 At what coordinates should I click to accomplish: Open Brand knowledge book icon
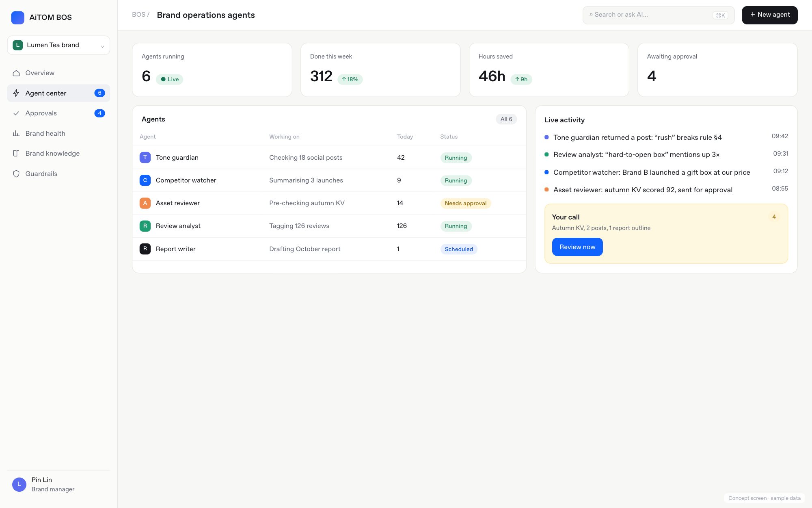click(x=16, y=154)
